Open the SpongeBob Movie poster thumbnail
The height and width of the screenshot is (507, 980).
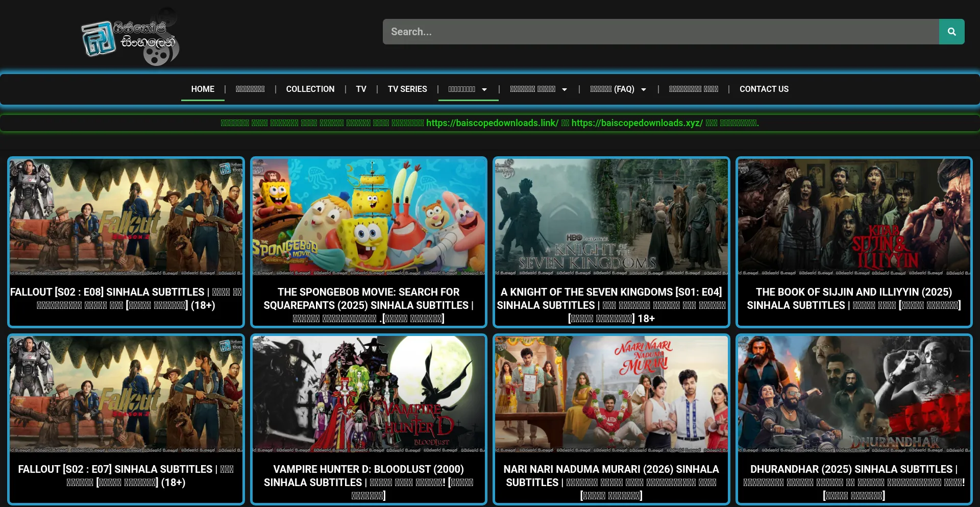click(x=369, y=217)
